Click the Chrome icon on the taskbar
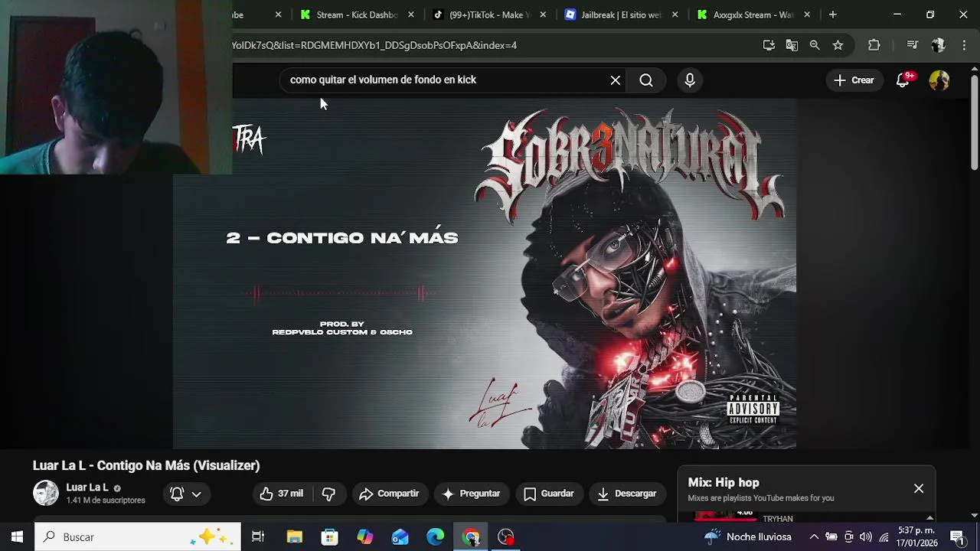Screen dimensions: 980x551 pos(471,536)
